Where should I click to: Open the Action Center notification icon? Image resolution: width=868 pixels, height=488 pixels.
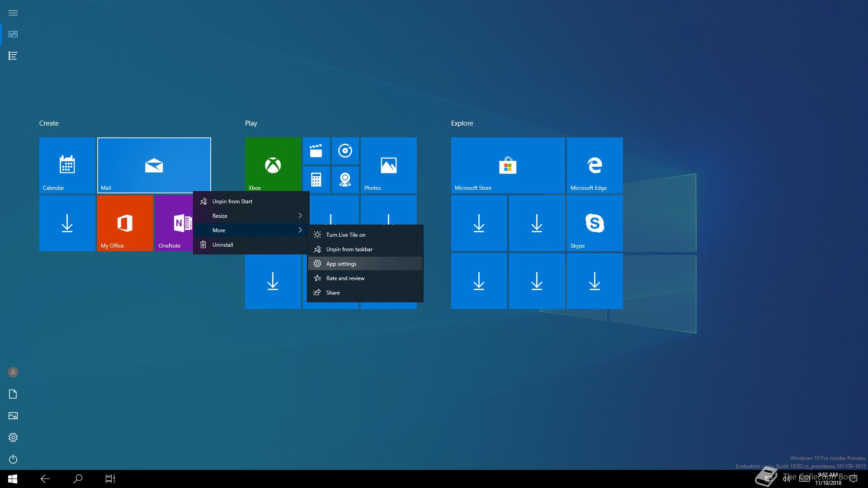coord(854,479)
